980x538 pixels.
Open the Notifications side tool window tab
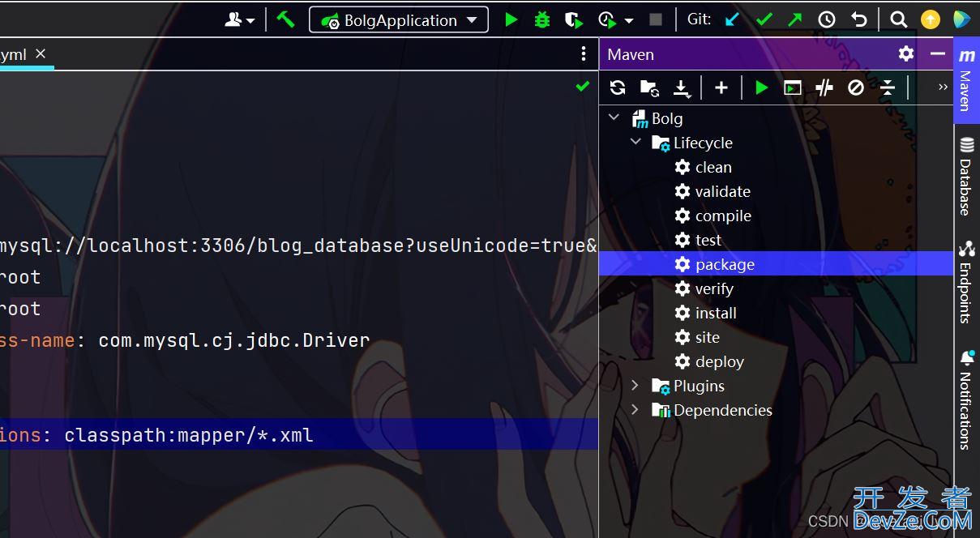click(x=966, y=400)
